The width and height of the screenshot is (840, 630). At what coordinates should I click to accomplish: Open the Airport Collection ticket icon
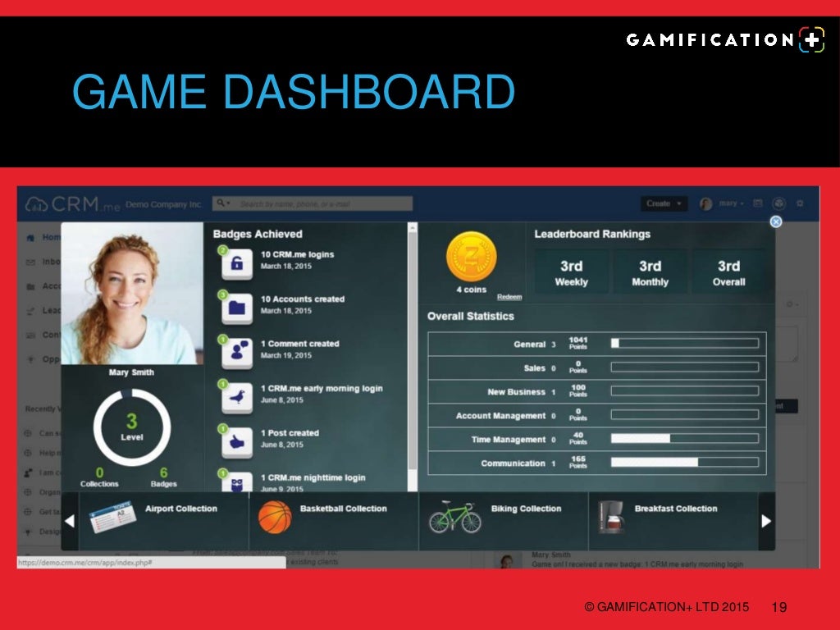[x=113, y=518]
